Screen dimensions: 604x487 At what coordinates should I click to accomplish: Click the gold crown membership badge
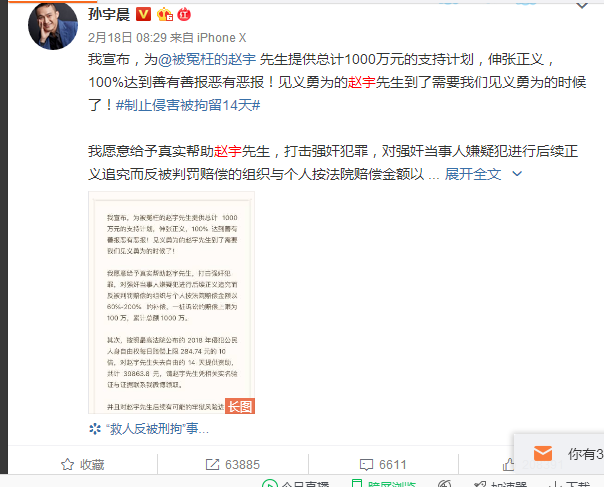(x=165, y=15)
